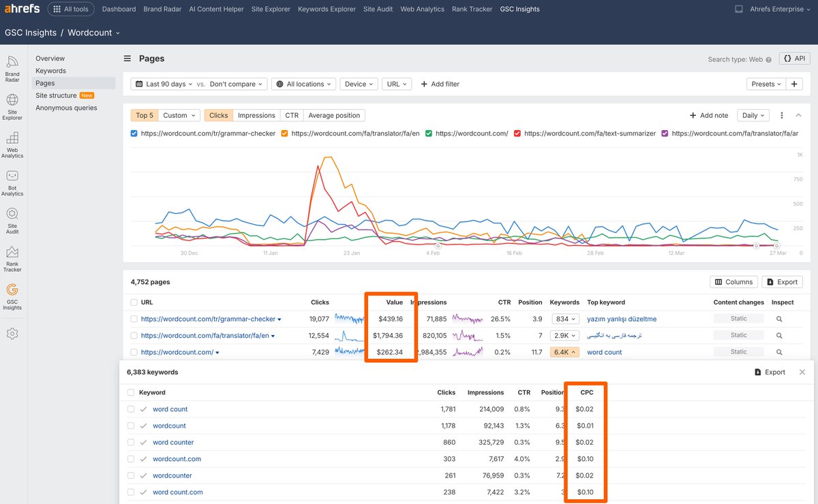Switch chart metric to Impressions

click(x=256, y=115)
